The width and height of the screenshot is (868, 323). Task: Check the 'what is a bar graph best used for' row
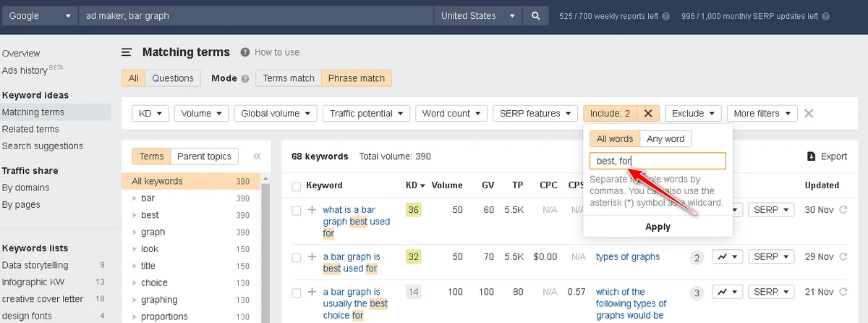click(x=296, y=211)
